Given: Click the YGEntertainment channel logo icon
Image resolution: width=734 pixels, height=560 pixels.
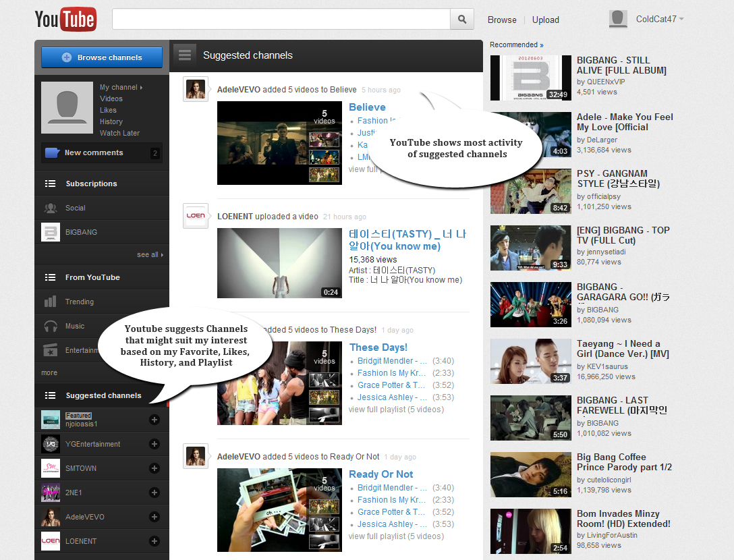Looking at the screenshot, I should tap(51, 444).
